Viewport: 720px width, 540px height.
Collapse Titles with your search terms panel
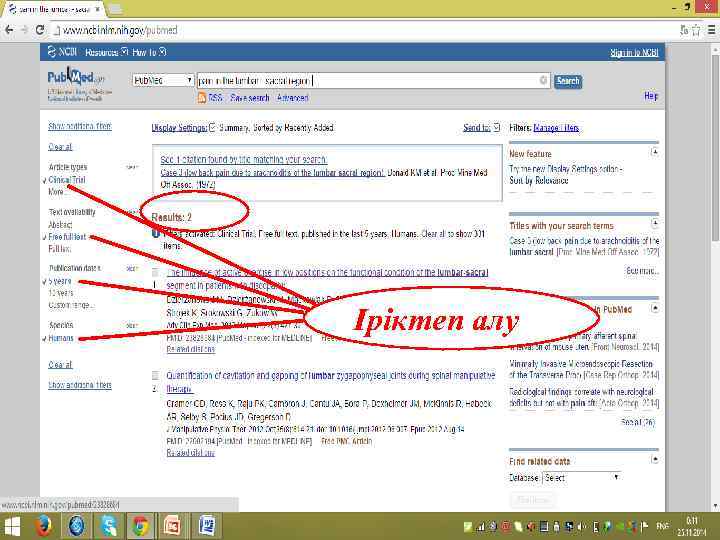[x=655, y=224]
